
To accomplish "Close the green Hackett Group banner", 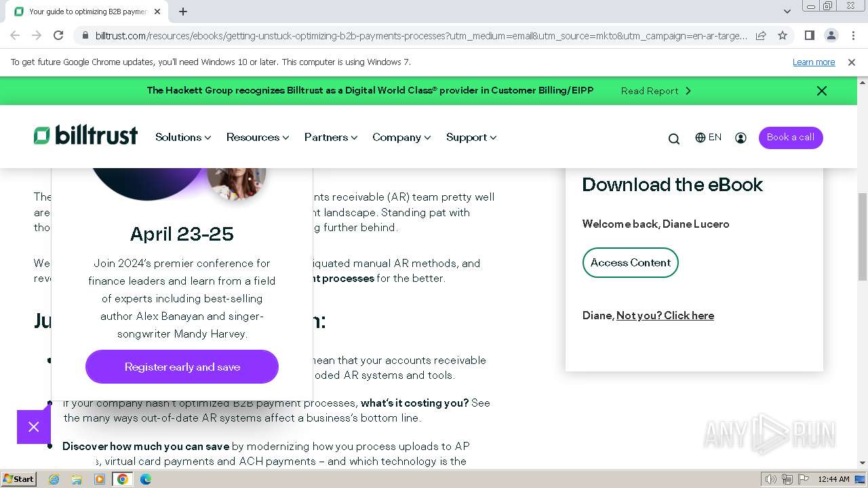I will (822, 91).
